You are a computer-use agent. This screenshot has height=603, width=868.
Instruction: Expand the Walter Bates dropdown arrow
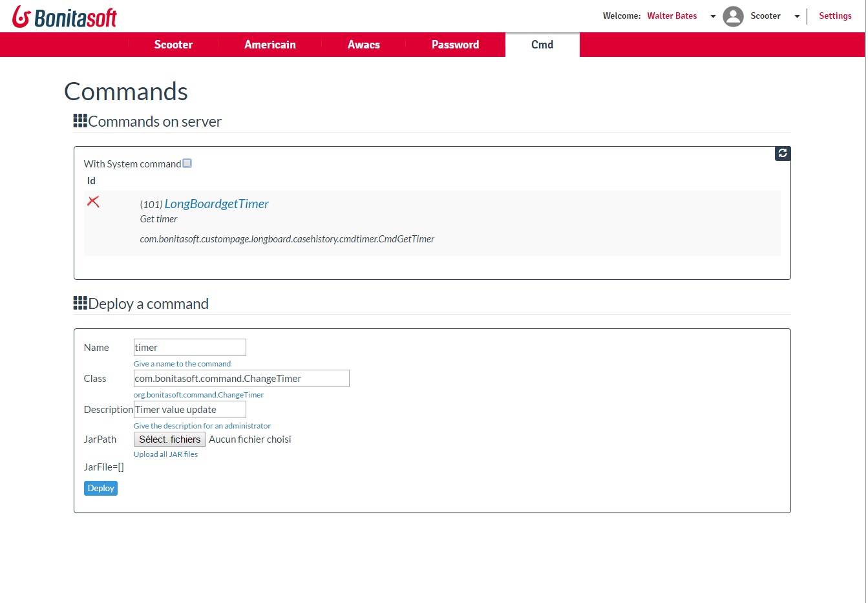click(x=713, y=16)
